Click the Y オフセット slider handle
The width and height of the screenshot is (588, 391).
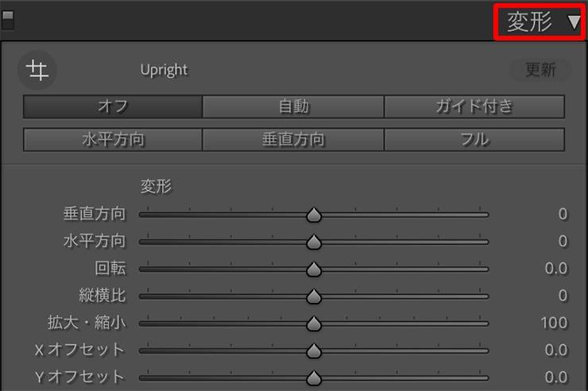(314, 377)
